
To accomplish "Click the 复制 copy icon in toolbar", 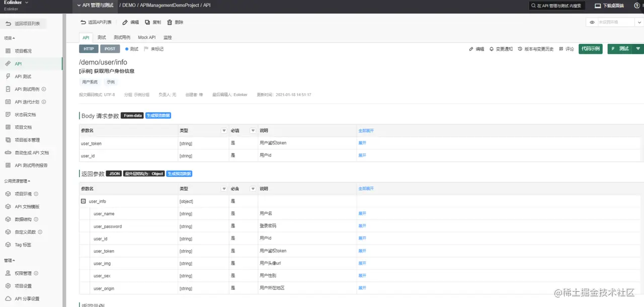I will pyautogui.click(x=147, y=22).
